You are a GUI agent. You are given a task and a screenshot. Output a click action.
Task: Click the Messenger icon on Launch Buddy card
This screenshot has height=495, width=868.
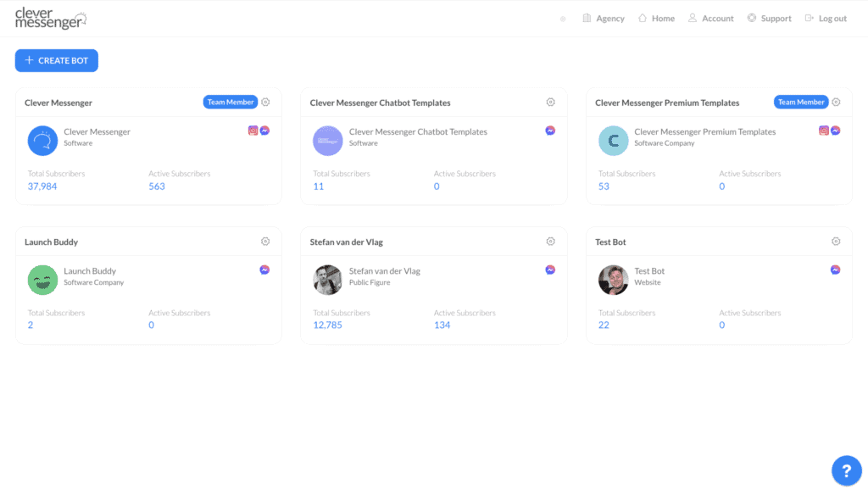[264, 270]
